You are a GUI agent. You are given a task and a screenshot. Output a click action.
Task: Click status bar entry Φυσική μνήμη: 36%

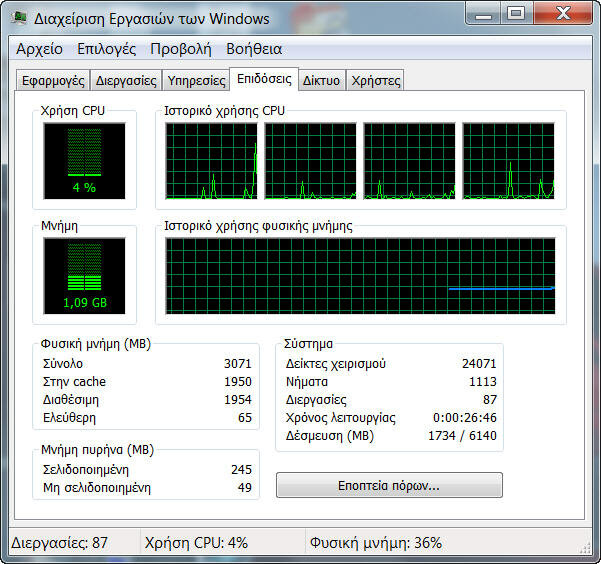point(376,543)
